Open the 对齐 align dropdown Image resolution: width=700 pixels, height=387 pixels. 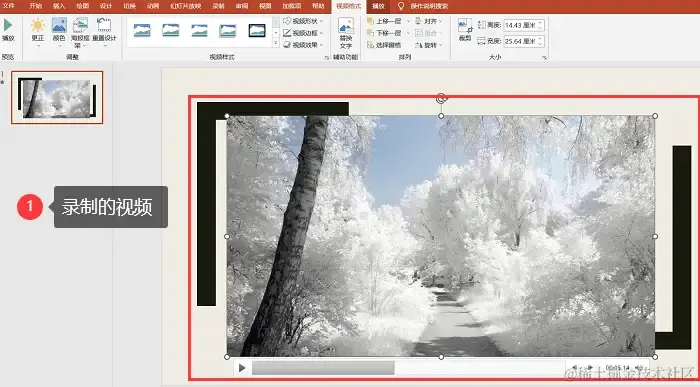pos(429,21)
